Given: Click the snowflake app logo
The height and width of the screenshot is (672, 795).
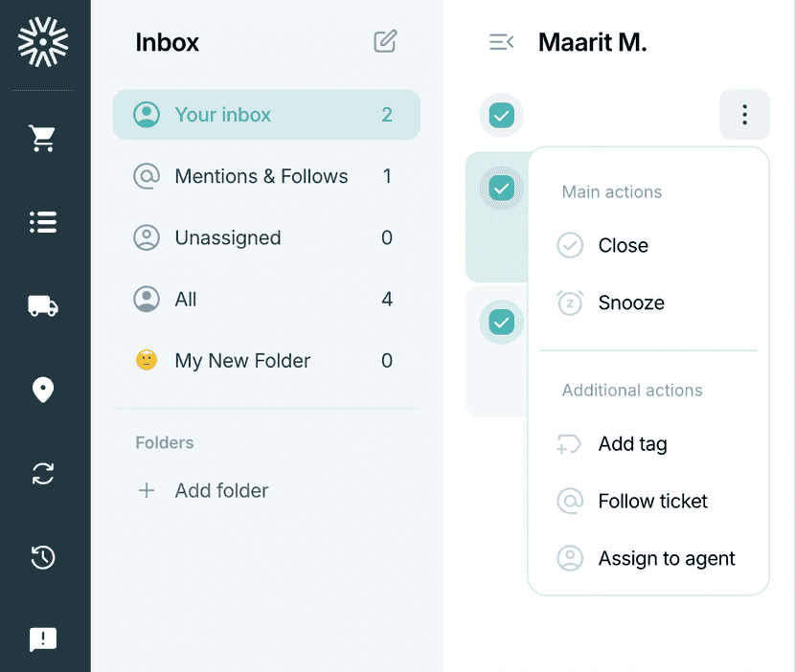Looking at the screenshot, I should coord(43,42).
